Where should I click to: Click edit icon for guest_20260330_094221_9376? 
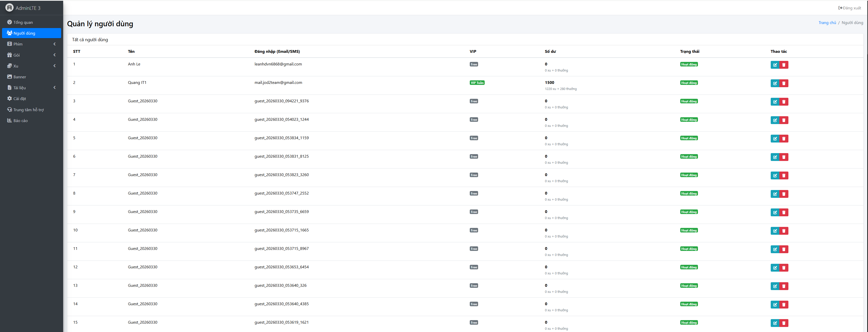(x=775, y=102)
